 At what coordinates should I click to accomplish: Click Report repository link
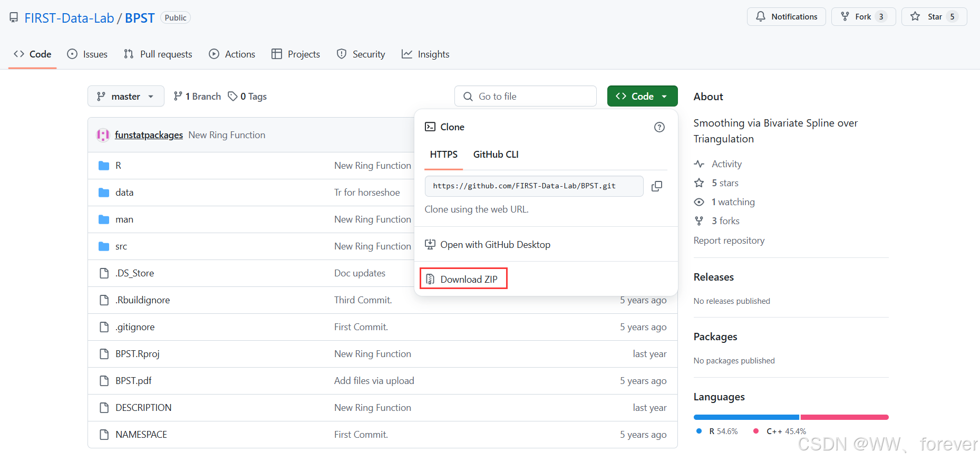729,241
